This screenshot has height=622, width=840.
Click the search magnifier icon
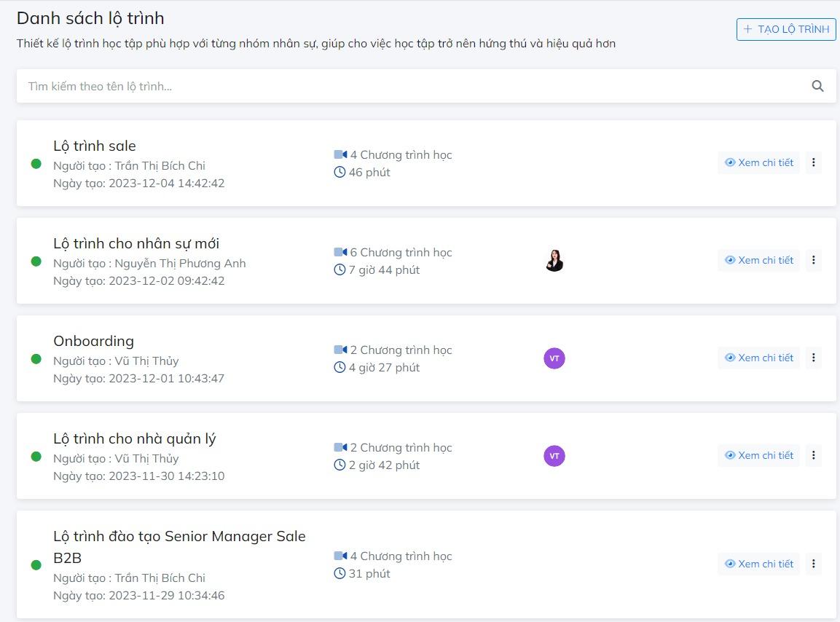click(817, 86)
